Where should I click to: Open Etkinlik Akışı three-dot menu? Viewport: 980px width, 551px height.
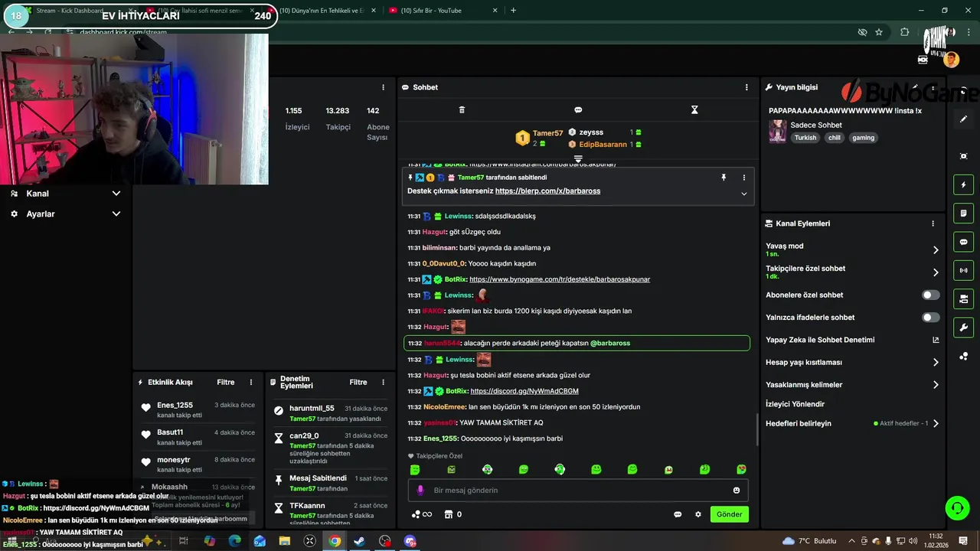point(250,382)
